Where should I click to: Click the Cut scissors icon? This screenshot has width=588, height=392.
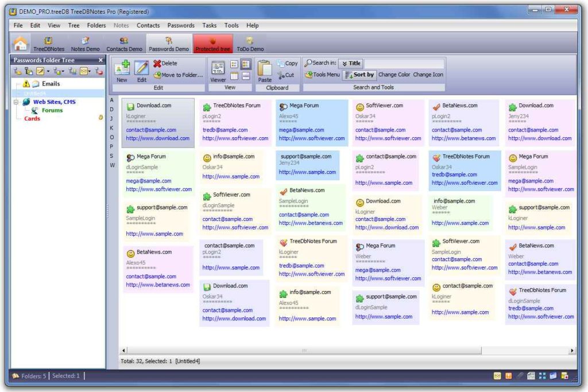pyautogui.click(x=281, y=75)
